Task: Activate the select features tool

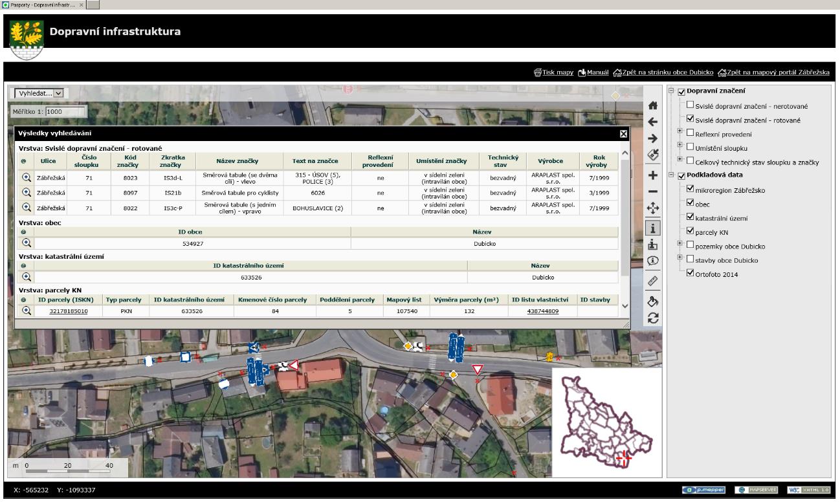Action: coord(653,243)
